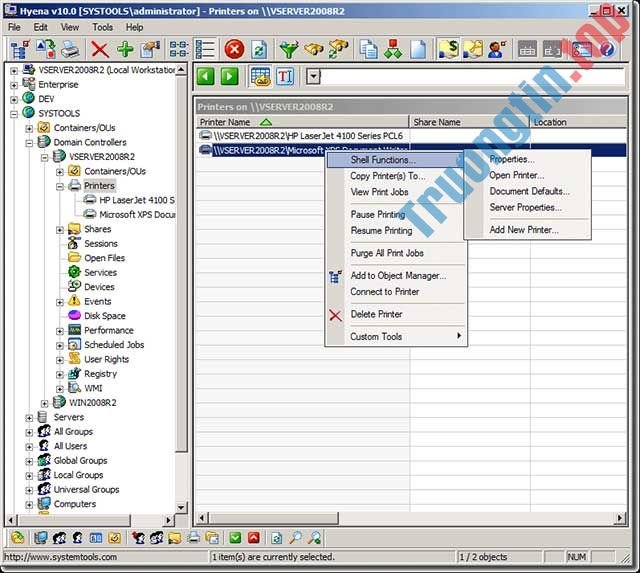Image resolution: width=640 pixels, height=573 pixels.
Task: Open the address bar dropdown arrow
Action: [313, 76]
